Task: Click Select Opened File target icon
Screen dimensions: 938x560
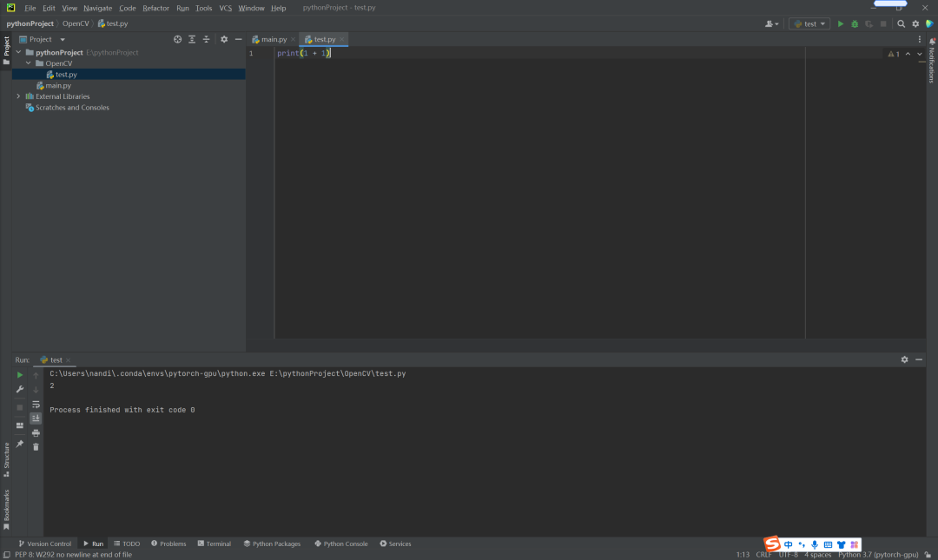Action: tap(178, 39)
